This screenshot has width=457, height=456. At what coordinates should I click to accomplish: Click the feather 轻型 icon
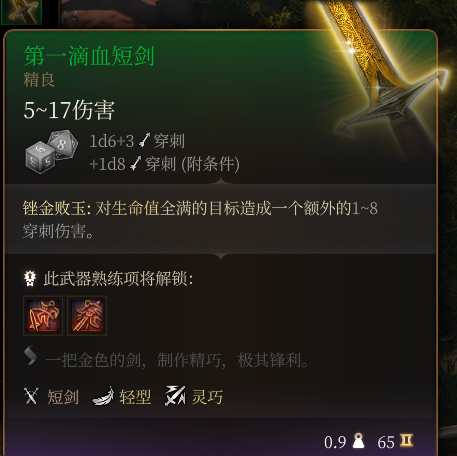(x=103, y=396)
